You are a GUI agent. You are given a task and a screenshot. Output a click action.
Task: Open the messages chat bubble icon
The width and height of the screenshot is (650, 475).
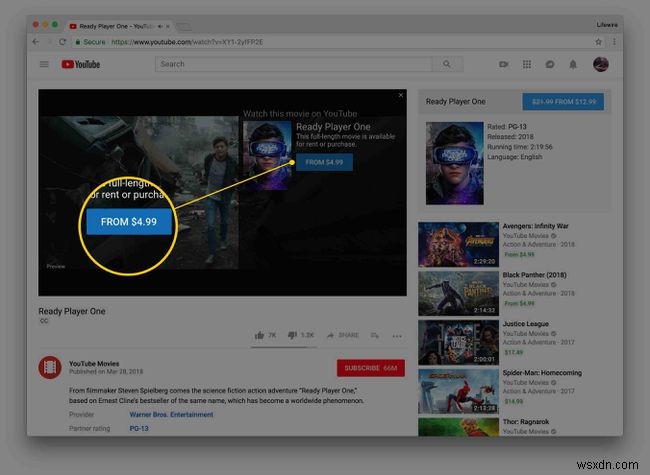point(550,64)
